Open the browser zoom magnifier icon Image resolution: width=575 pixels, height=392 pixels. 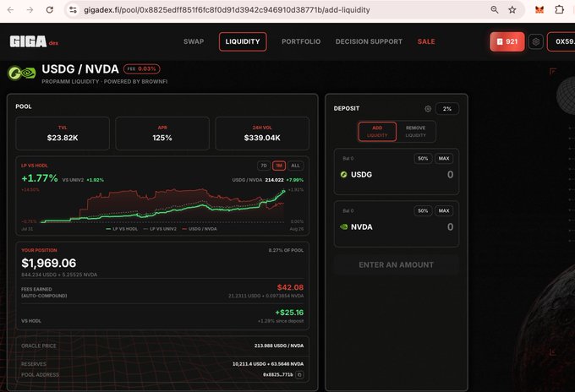[x=495, y=10]
